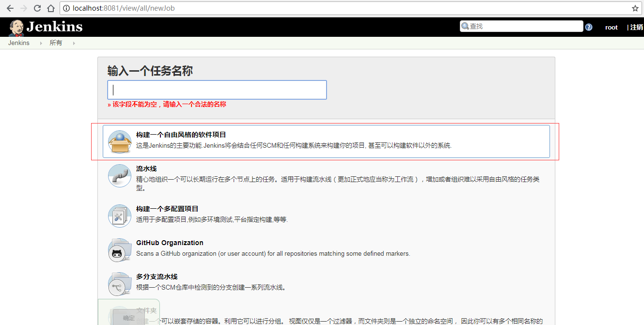Open the search help question mark icon

click(x=588, y=27)
